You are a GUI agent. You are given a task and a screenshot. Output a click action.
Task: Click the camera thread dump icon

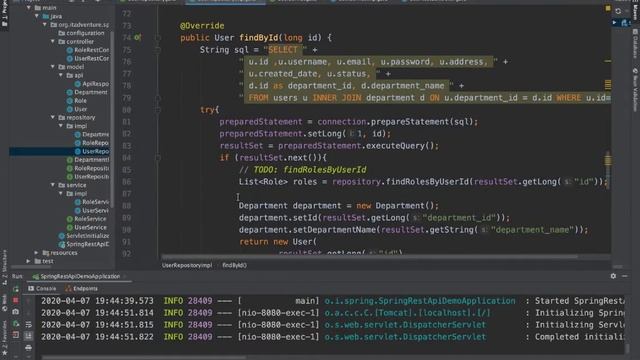[x=16, y=312]
